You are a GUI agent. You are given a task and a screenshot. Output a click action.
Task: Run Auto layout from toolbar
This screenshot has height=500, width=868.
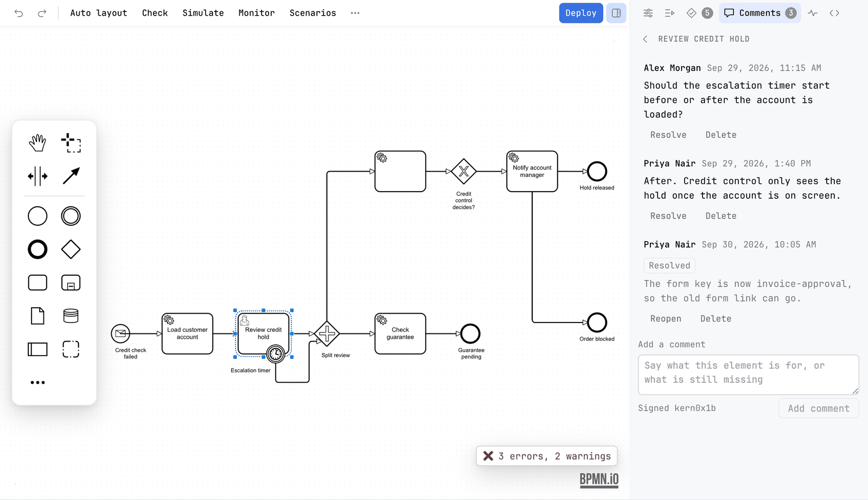pyautogui.click(x=99, y=13)
